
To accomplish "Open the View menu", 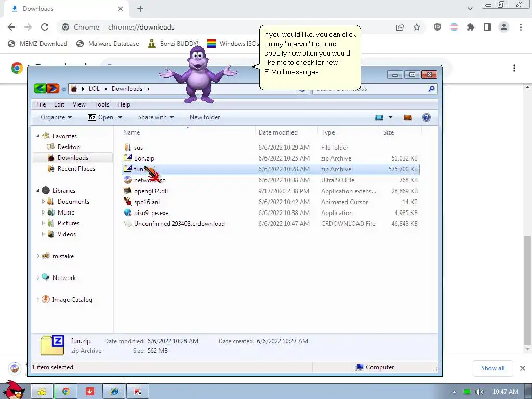I will click(79, 104).
